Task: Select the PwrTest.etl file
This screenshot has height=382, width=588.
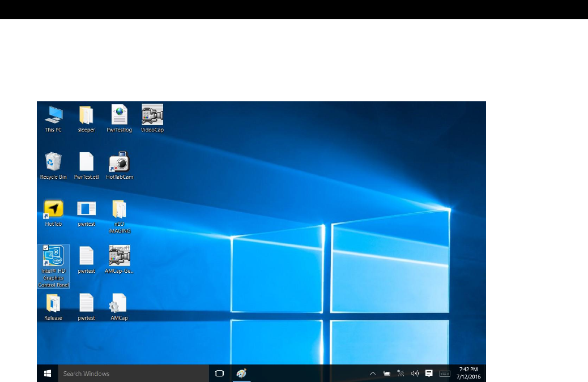Action: click(x=86, y=162)
